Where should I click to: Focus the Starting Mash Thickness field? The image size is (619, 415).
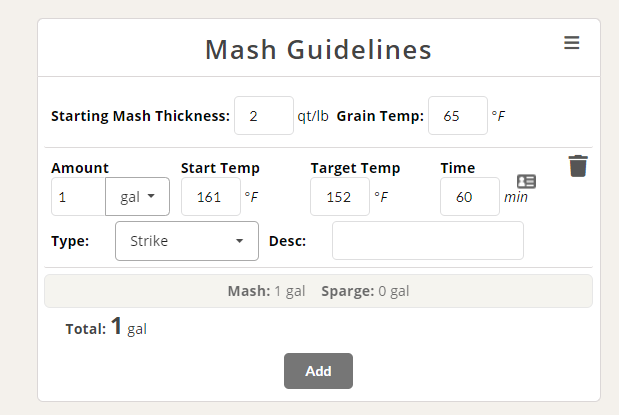(264, 116)
